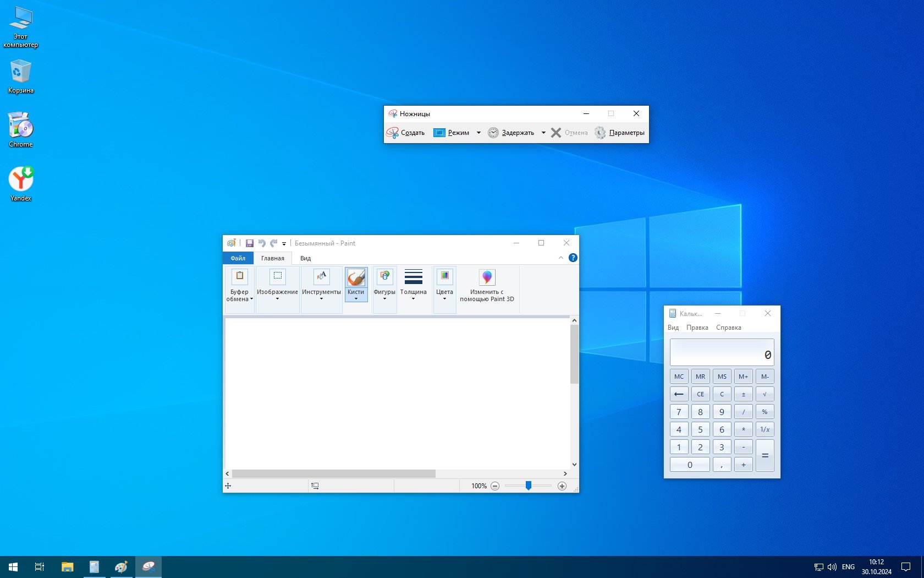Select the Brushes tool icon
924x578 pixels.
coord(356,277)
